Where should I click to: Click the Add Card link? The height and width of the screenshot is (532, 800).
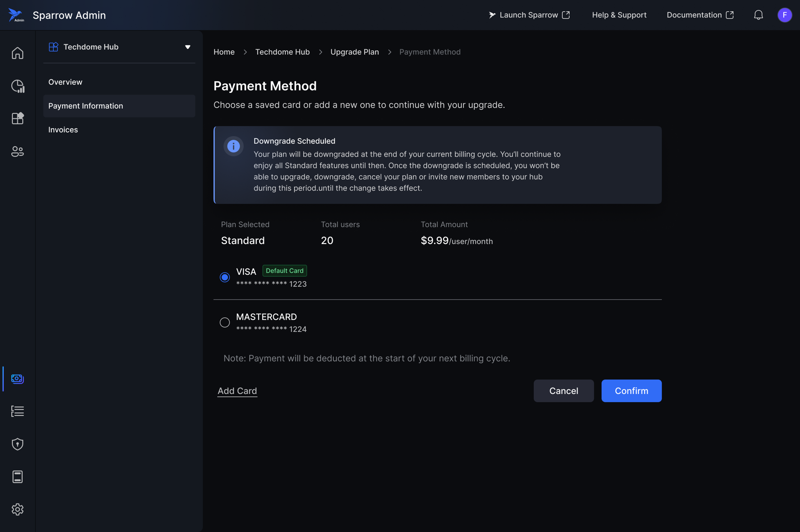(237, 391)
